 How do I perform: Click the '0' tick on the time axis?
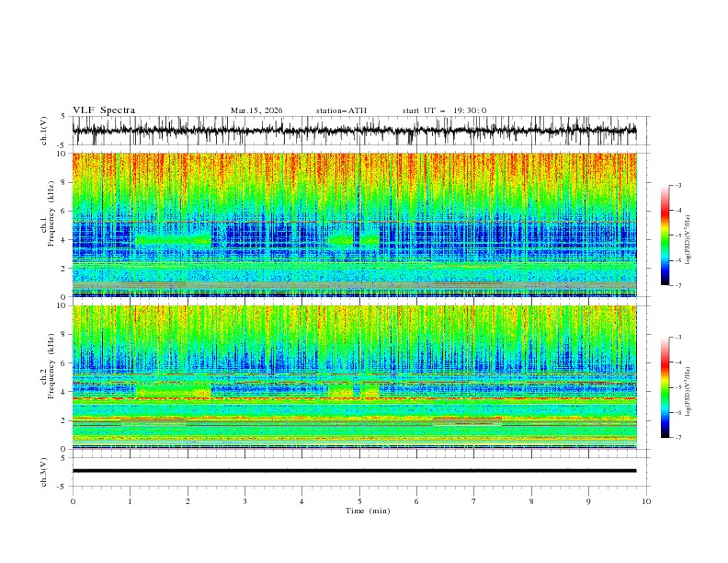point(73,501)
